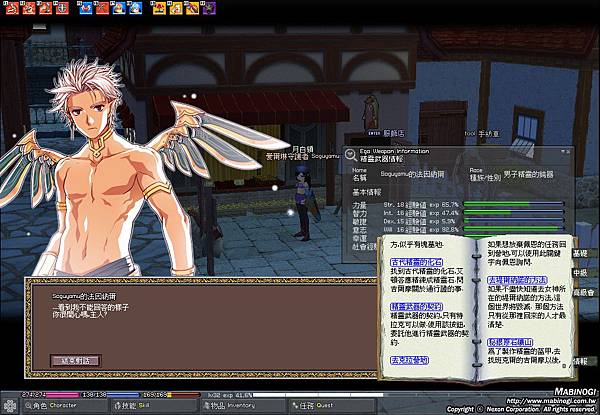Select keyword 古代精靈的化石 in the book
600x415 pixels.
click(416, 262)
